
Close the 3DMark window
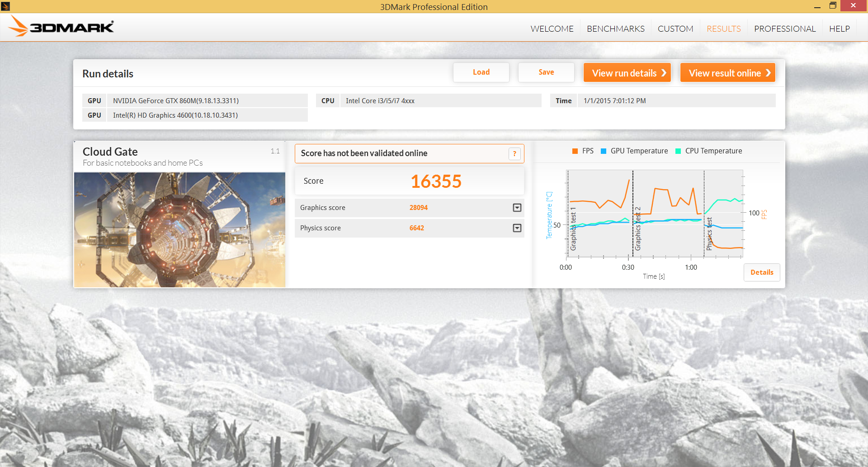[853, 6]
